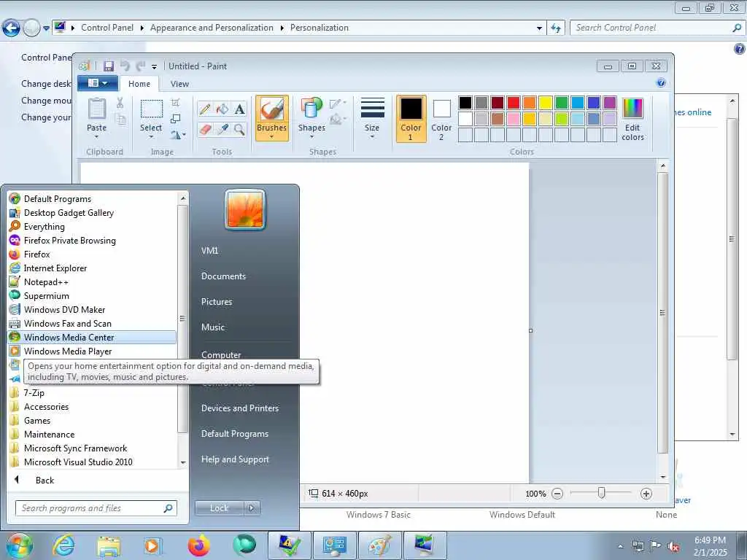The width and height of the screenshot is (747, 560).
Task: Select the Magnifier tool in Paint
Action: 239,129
